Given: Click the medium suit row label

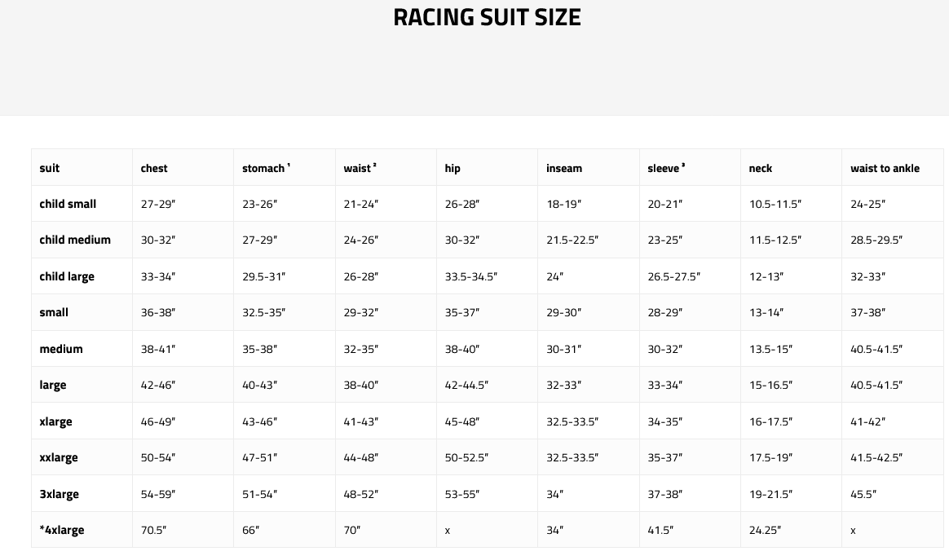Looking at the screenshot, I should coord(61,349).
